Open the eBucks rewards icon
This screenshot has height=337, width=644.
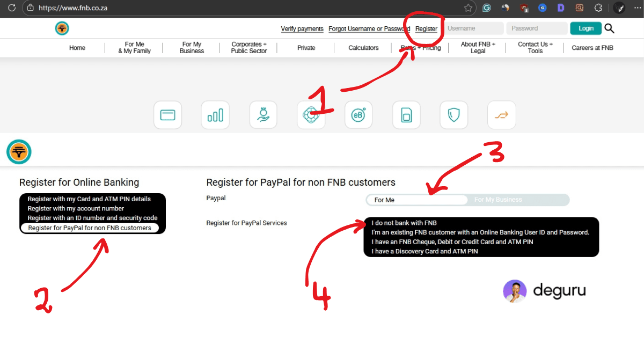358,114
